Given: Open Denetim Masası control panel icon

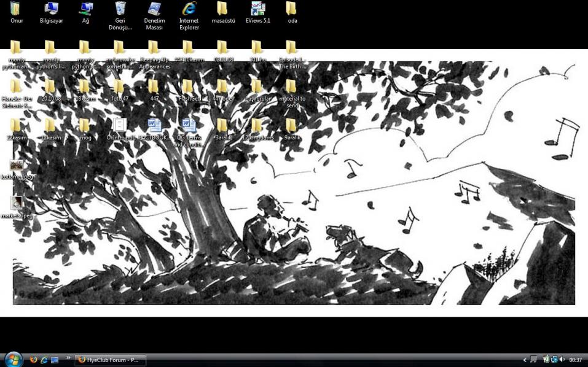Looking at the screenshot, I should click(x=154, y=10).
